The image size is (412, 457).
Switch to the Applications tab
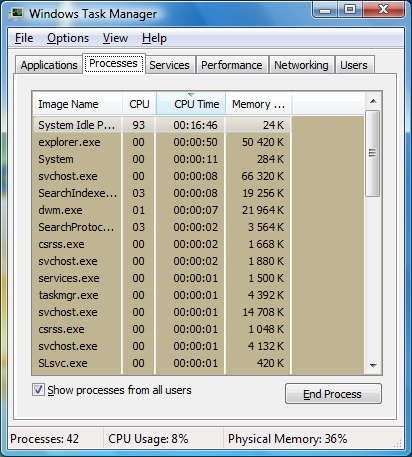(49, 65)
